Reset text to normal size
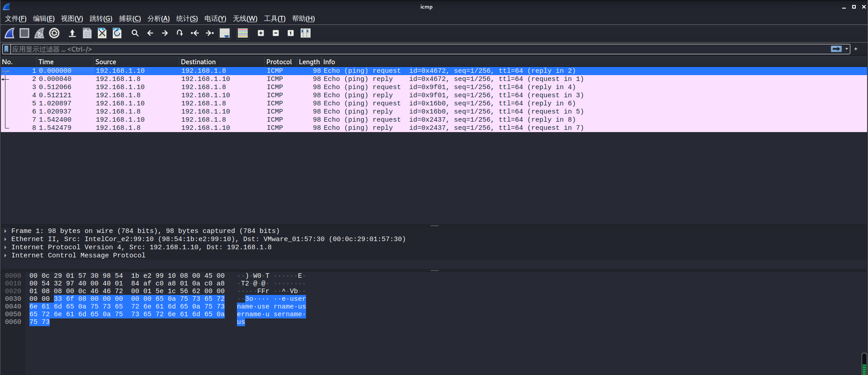The width and height of the screenshot is (868, 375). pos(291,33)
